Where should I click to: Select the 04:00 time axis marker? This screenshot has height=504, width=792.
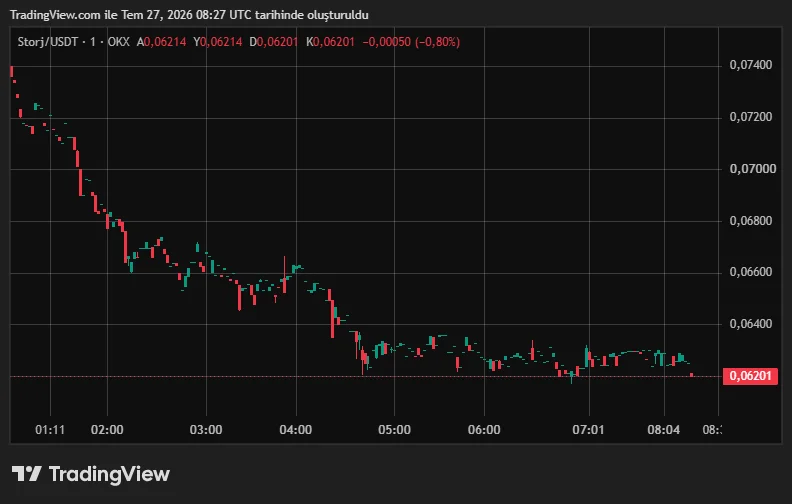tap(296, 430)
